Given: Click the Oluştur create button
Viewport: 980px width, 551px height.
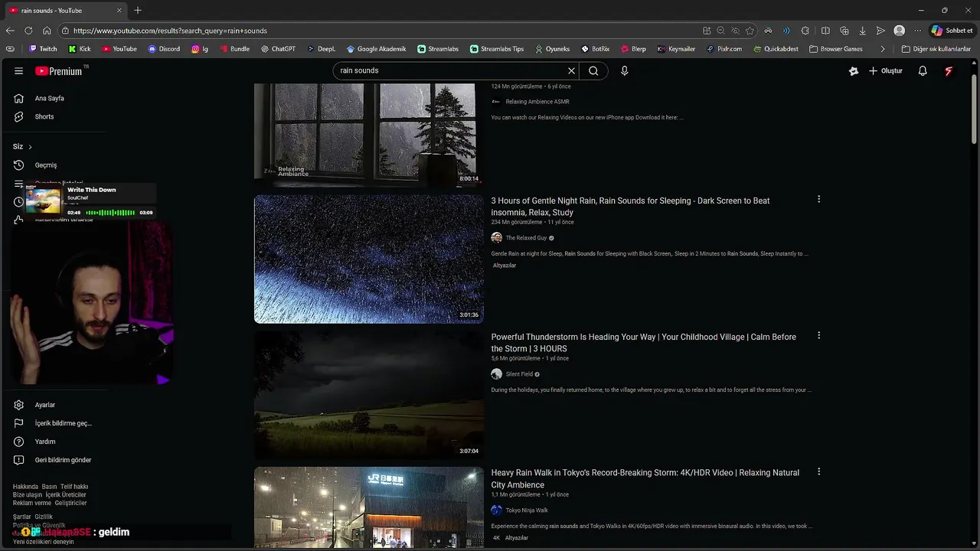Looking at the screenshot, I should [885, 71].
